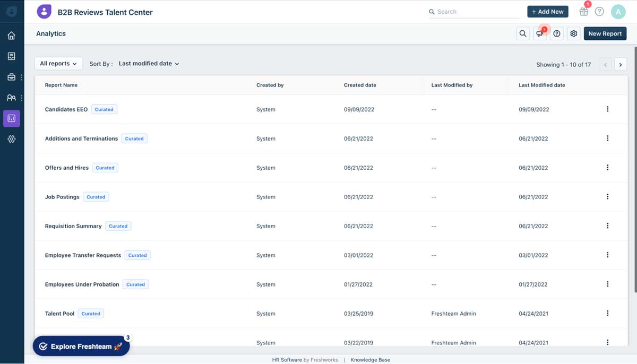Image resolution: width=637 pixels, height=364 pixels.
Task: Open the search magnifier in the Analytics toolbar
Action: click(523, 33)
